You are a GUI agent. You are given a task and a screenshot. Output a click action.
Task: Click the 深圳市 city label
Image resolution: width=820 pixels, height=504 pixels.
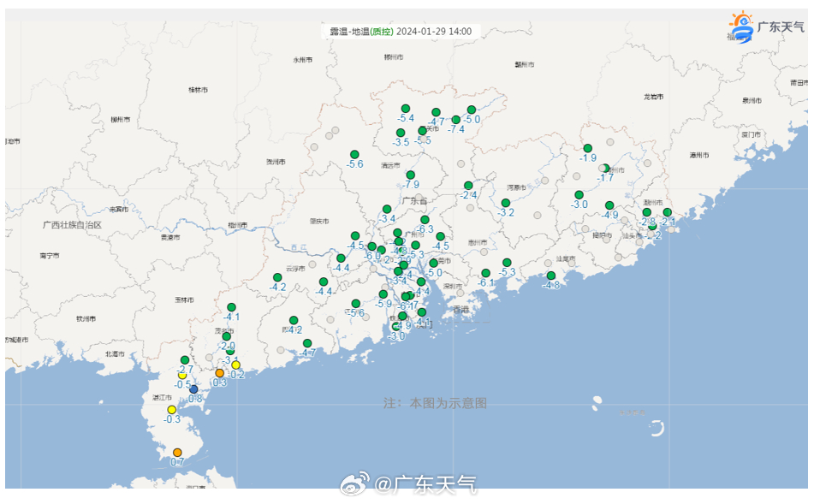click(x=453, y=286)
